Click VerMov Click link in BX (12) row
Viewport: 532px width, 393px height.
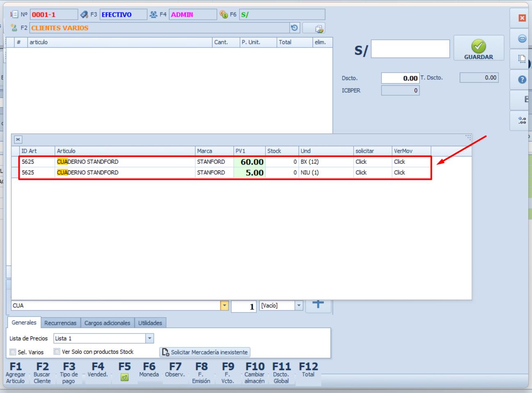point(400,162)
